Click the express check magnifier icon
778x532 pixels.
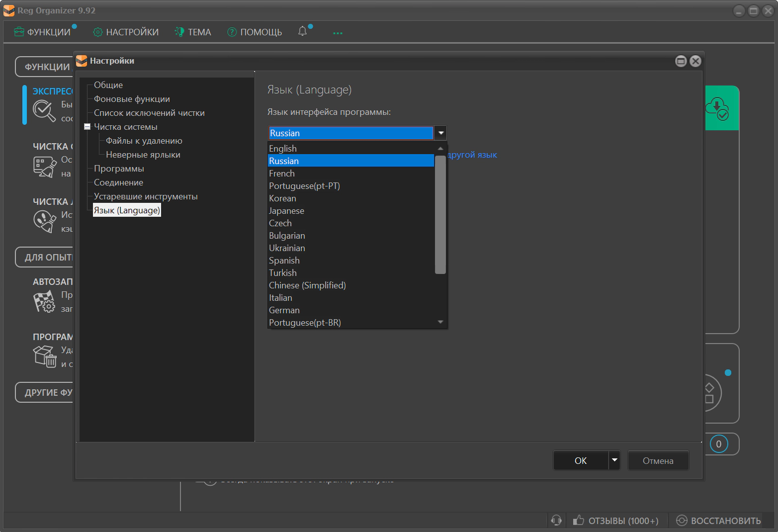coord(44,110)
